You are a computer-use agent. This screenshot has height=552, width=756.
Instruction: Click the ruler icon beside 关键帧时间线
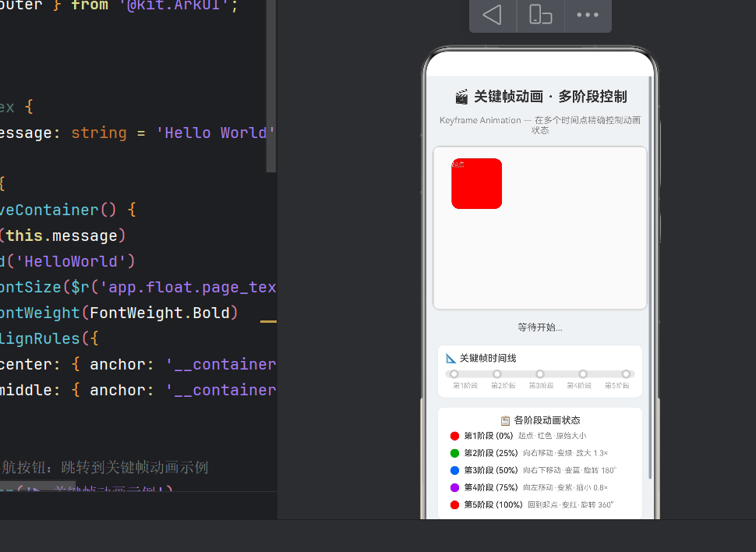coord(450,358)
